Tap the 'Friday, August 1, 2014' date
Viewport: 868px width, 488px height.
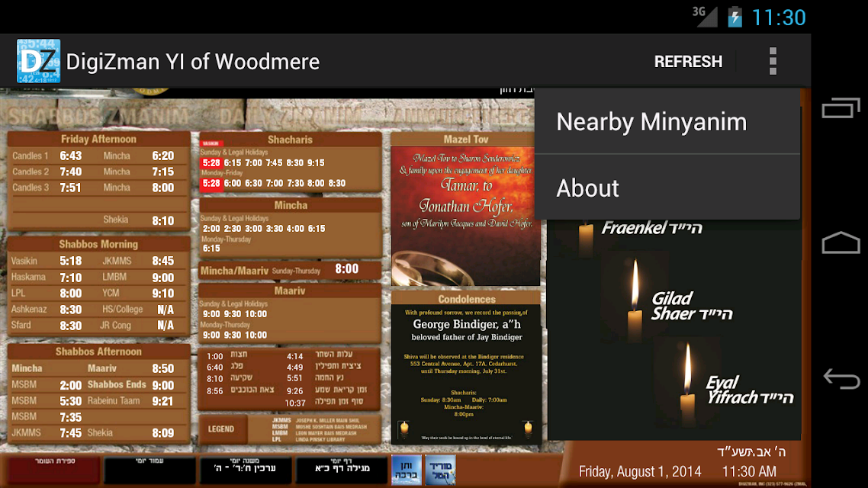(640, 472)
